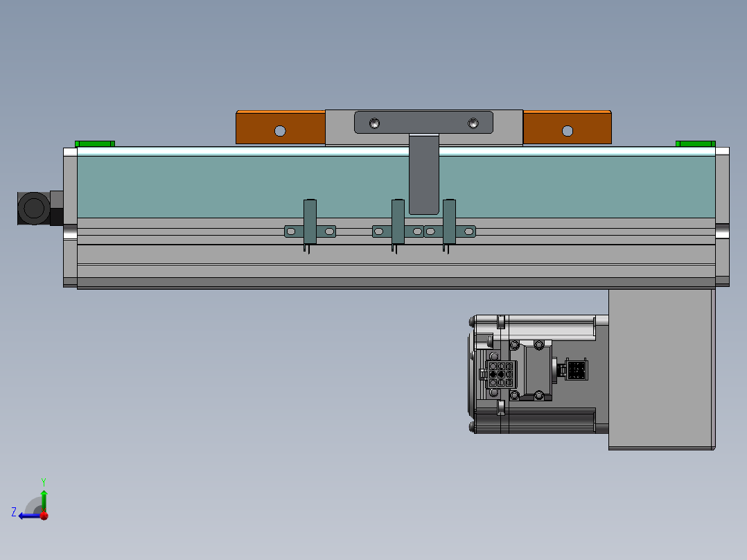Click the red X axis dot of triad
Image resolution: width=747 pixels, height=560 pixels.
(44, 516)
